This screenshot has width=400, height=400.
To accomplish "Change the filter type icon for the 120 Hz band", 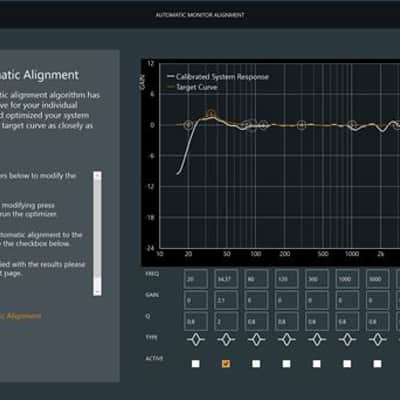I will 286,340.
